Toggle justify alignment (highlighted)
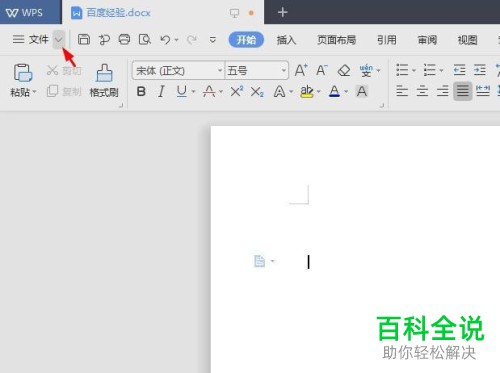This screenshot has height=373, width=500. (463, 91)
